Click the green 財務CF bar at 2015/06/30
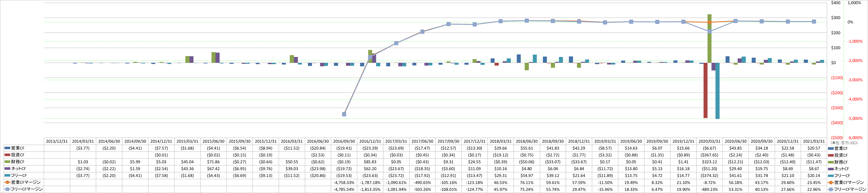The image size is (868, 193). pyautogui.click(x=214, y=57)
